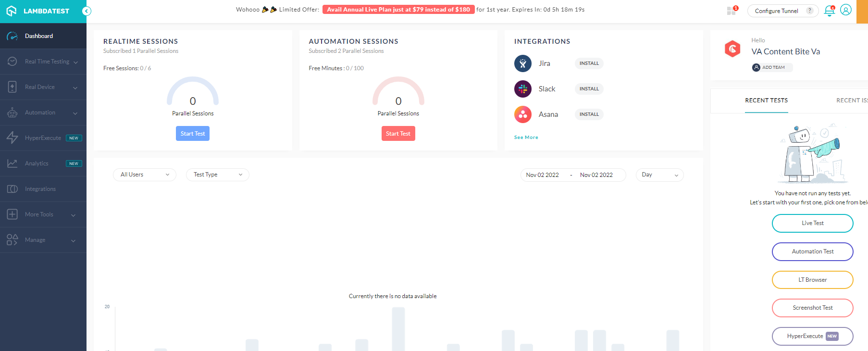Click the Real Device sidebar icon
The image size is (868, 351).
(x=12, y=87)
